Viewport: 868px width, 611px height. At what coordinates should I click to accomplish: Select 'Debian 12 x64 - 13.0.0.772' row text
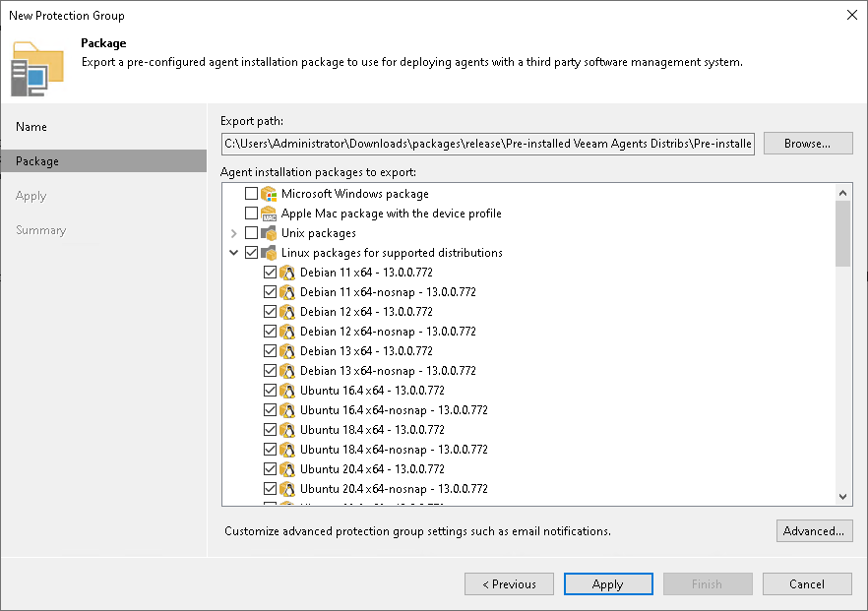coord(366,312)
